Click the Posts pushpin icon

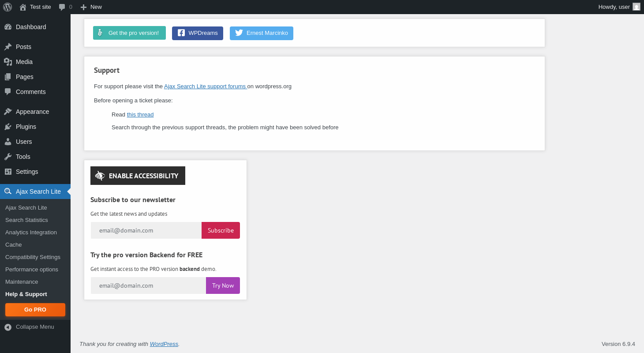[8, 47]
